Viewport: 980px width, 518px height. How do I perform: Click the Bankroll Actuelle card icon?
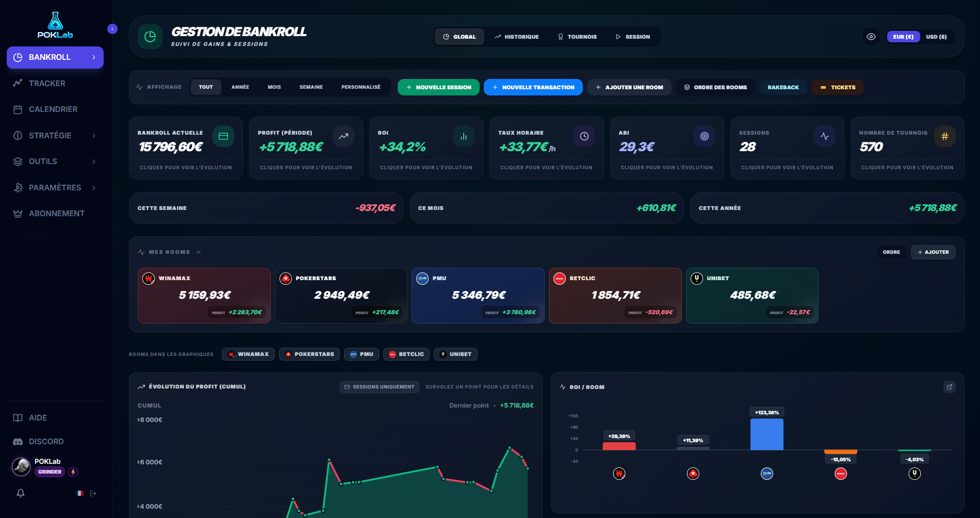223,136
